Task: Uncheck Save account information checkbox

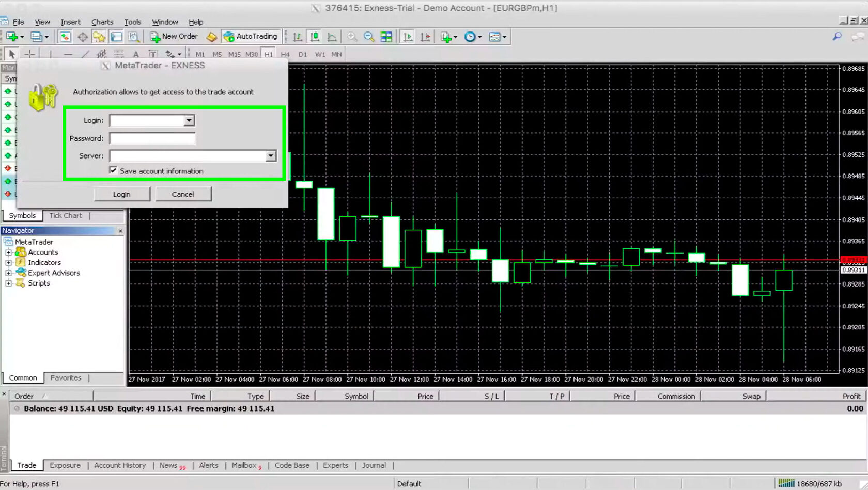Action: (x=113, y=170)
